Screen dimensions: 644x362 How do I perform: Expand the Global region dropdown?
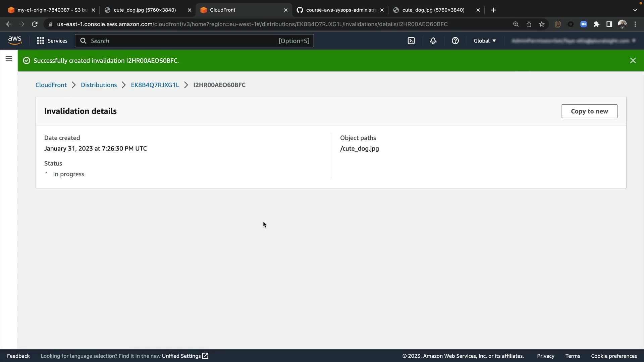[485, 41]
